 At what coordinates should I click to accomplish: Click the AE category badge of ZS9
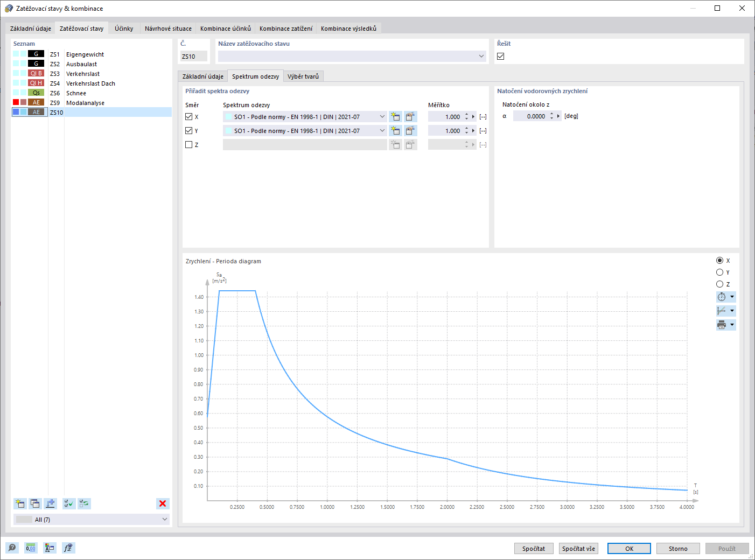(x=36, y=102)
